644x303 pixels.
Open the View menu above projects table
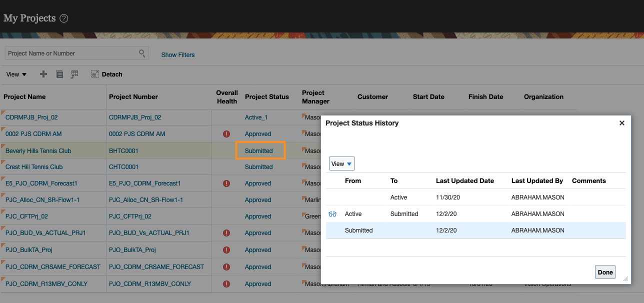point(16,74)
